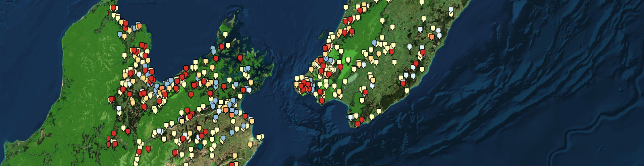Select the southernmost red marker on the North Island
The height and width of the screenshot is (166, 644).
coord(358,124)
